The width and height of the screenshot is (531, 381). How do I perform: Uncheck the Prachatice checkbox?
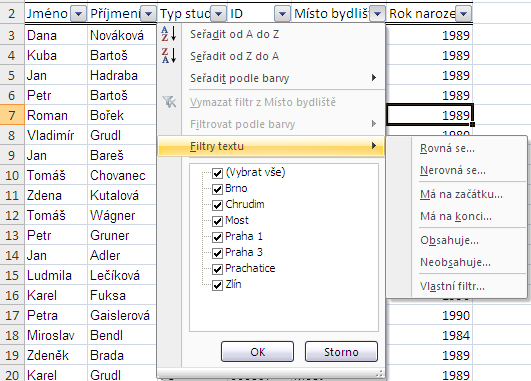217,269
